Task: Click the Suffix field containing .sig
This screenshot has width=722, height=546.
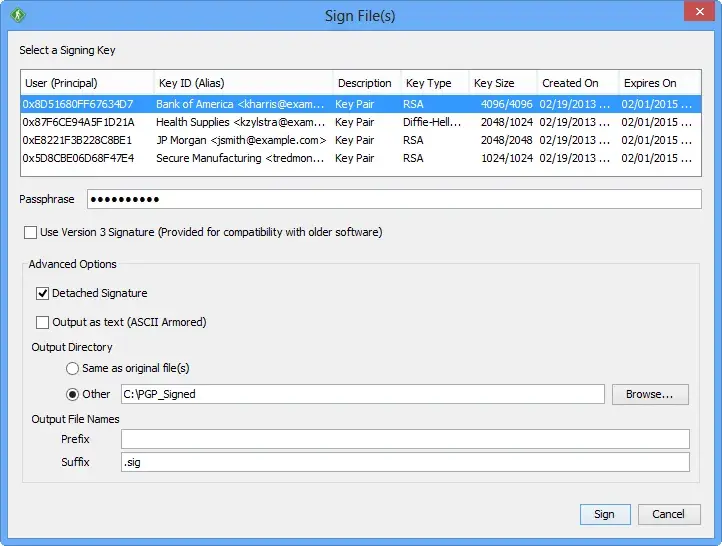Action: point(405,462)
